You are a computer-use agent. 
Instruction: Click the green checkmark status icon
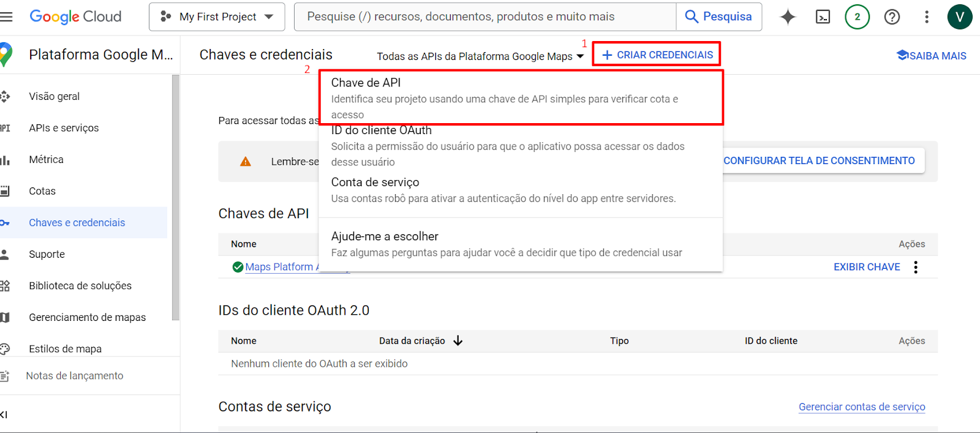238,267
